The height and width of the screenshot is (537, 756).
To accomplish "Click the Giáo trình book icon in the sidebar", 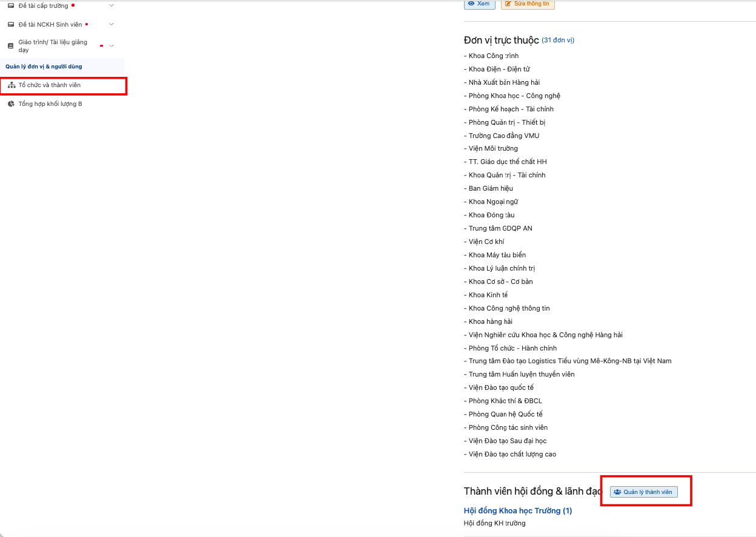I will tap(11, 46).
